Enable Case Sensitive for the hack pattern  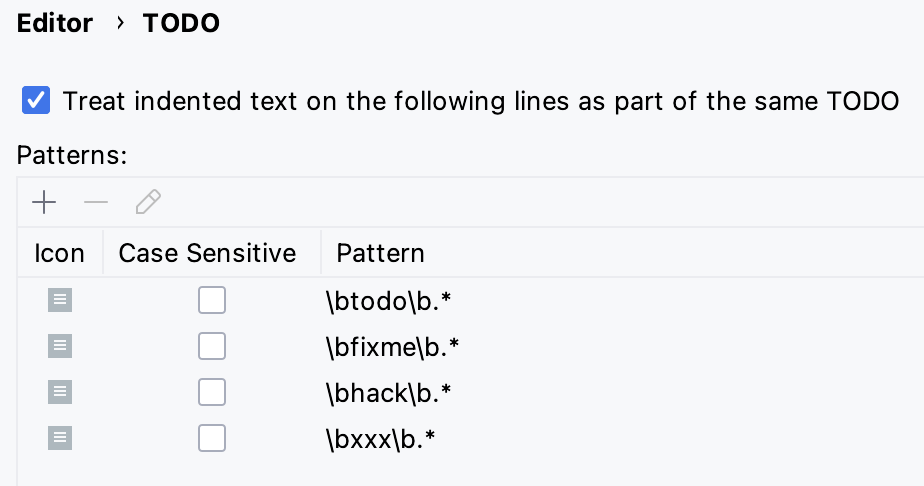212,392
